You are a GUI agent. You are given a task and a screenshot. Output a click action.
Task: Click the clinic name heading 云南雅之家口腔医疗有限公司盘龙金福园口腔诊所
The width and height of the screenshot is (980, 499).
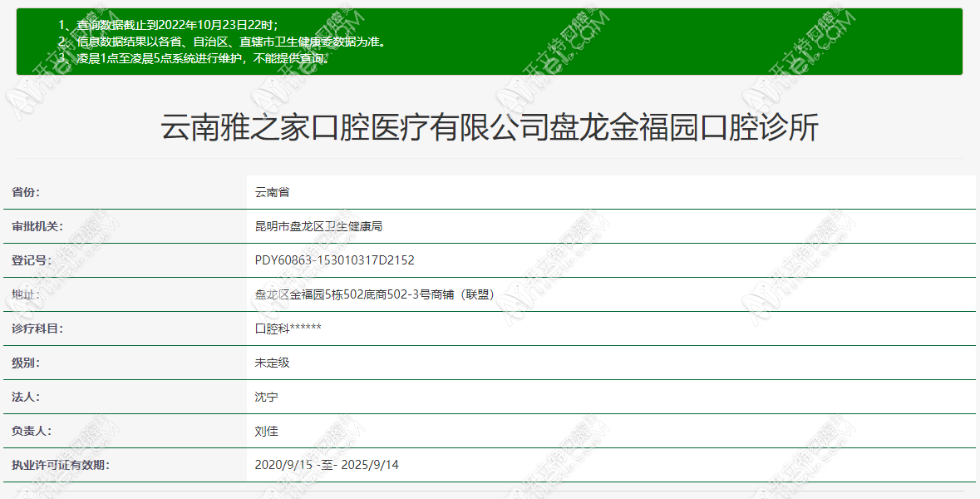[490, 127]
